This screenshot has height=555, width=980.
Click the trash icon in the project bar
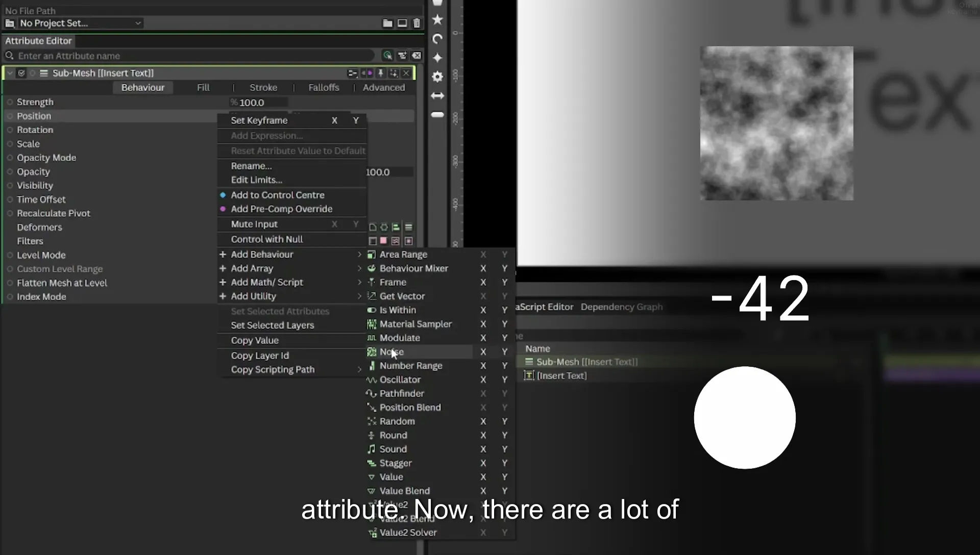click(416, 23)
